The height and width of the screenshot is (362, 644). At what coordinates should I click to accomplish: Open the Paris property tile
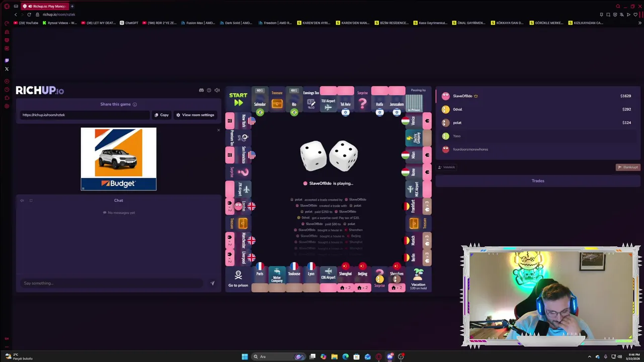[260, 279]
